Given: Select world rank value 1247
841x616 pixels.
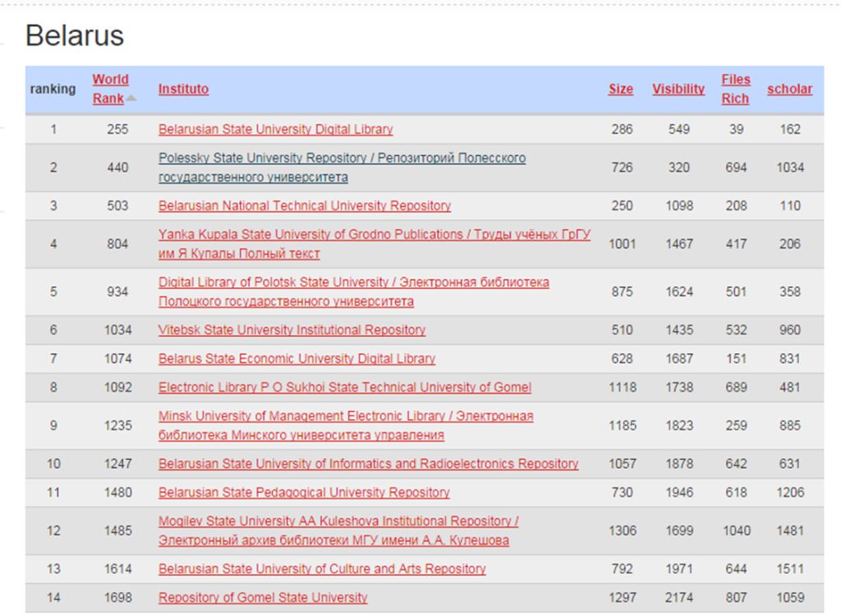Looking at the screenshot, I should click(117, 463).
